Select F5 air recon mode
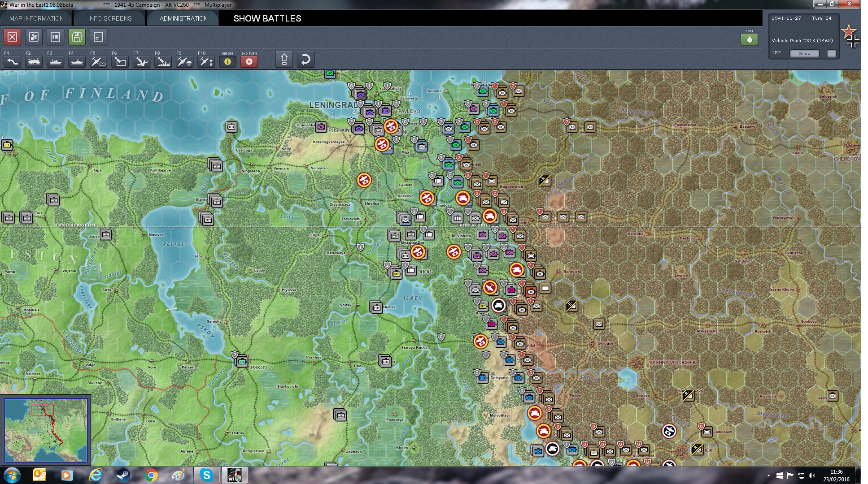Viewport: 868px width, 484px height. tap(98, 61)
